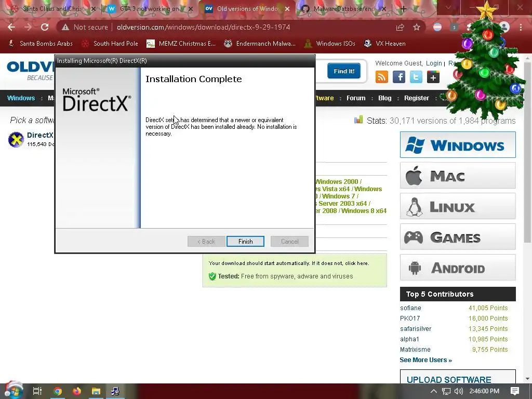Click the Finish button in DirectX installer
This screenshot has height=399, width=532.
coord(245,241)
